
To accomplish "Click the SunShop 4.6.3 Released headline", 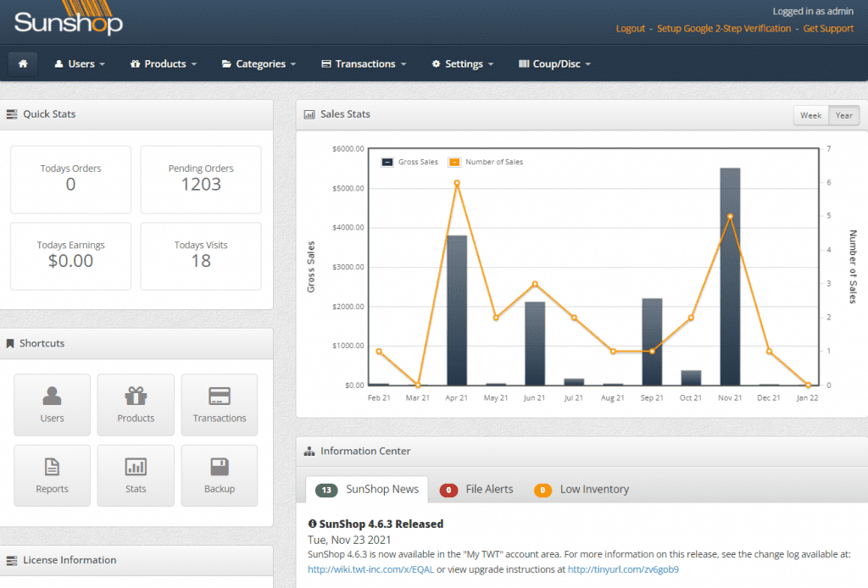I will (x=381, y=524).
